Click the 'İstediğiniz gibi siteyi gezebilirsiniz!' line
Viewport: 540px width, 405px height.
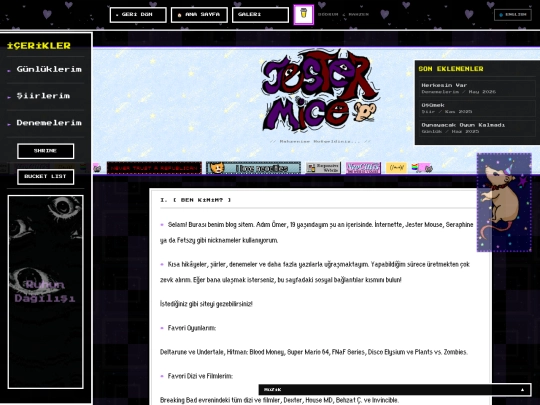[x=206, y=304]
